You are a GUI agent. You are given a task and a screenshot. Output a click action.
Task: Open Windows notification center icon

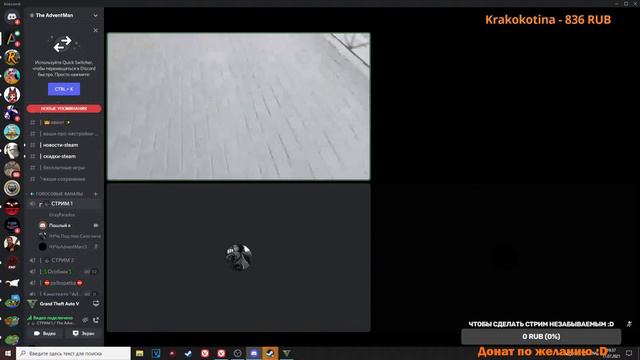click(x=629, y=353)
